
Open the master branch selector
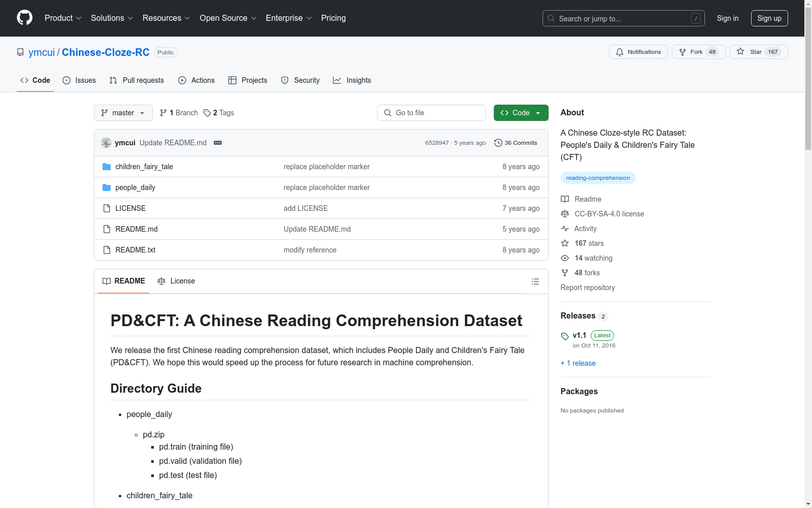pos(123,113)
